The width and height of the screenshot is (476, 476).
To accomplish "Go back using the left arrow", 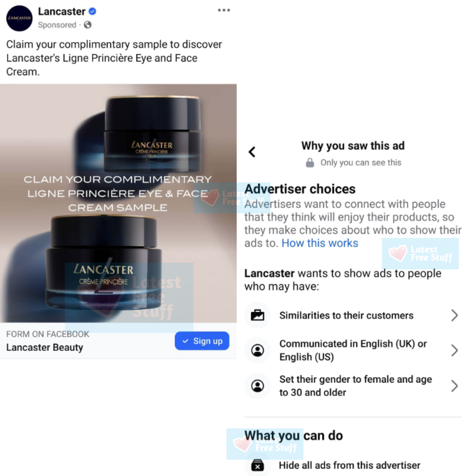I will pos(252,152).
